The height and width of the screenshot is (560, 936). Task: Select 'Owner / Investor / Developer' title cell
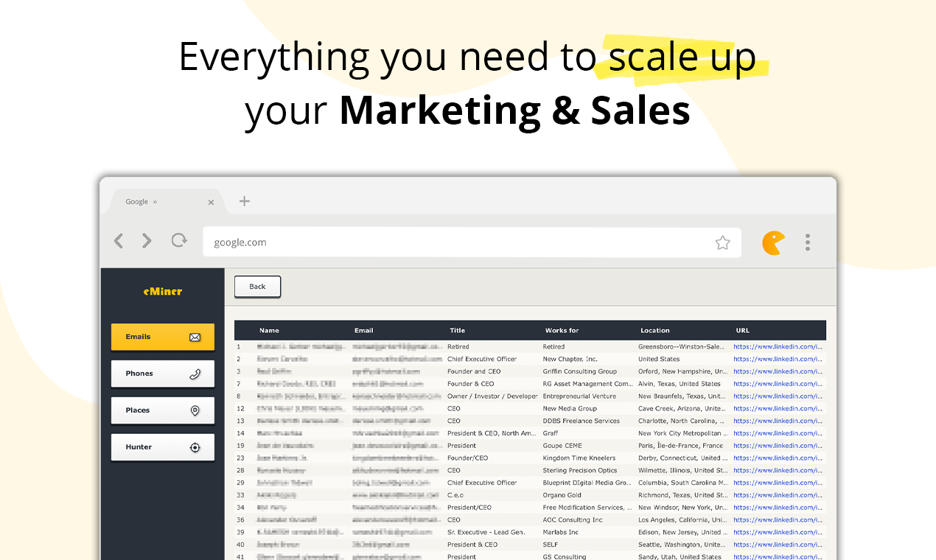click(x=492, y=396)
